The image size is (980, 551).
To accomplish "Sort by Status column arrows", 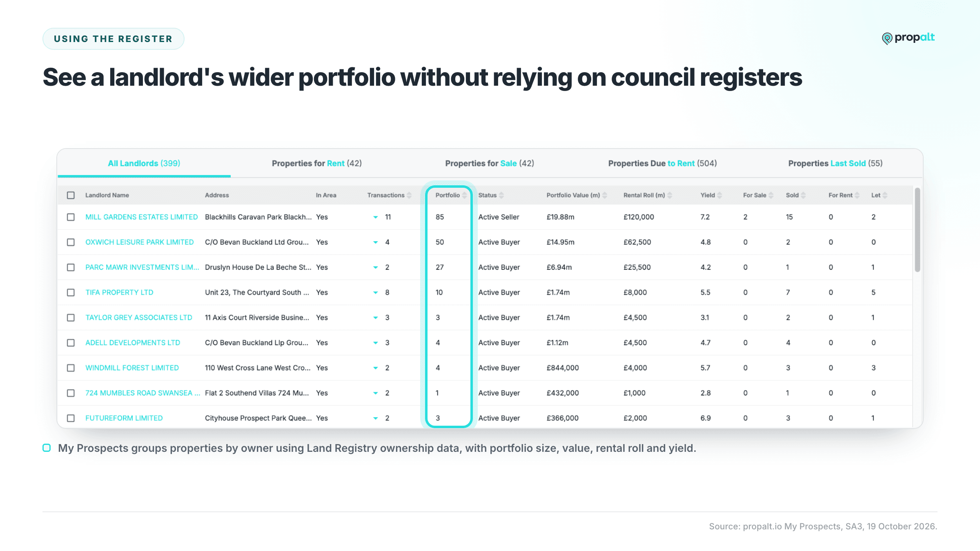I will [x=501, y=196].
